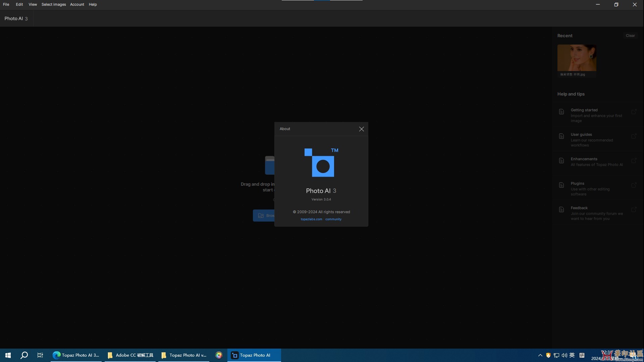644x362 pixels.
Task: Open the recent portrait thumbnail
Action: click(577, 58)
